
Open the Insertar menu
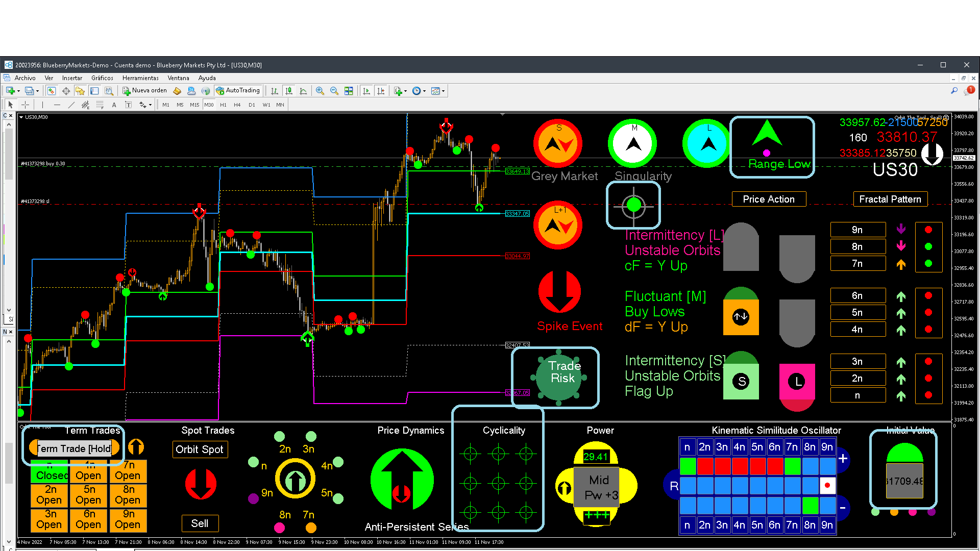72,78
